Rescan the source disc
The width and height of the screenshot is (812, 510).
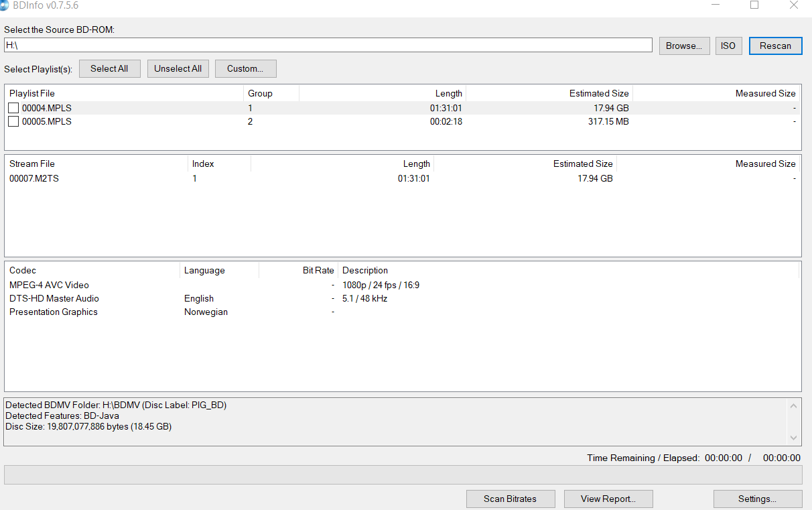pos(775,46)
